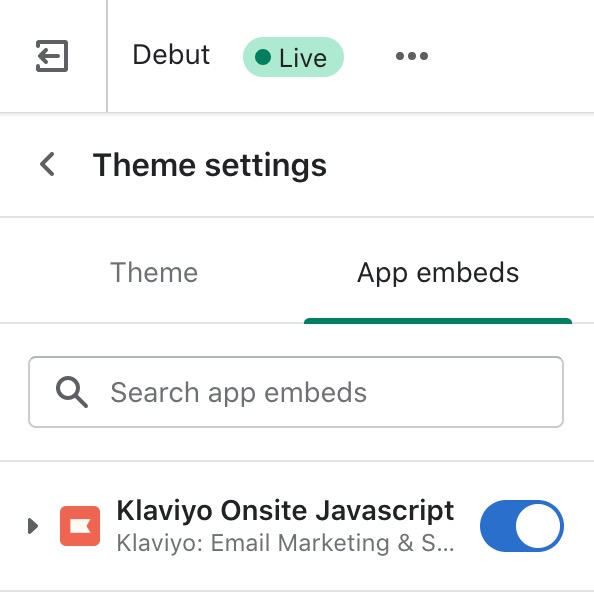The height and width of the screenshot is (592, 594).
Task: Click the red Klaviyo flag app icon
Action: [80, 526]
